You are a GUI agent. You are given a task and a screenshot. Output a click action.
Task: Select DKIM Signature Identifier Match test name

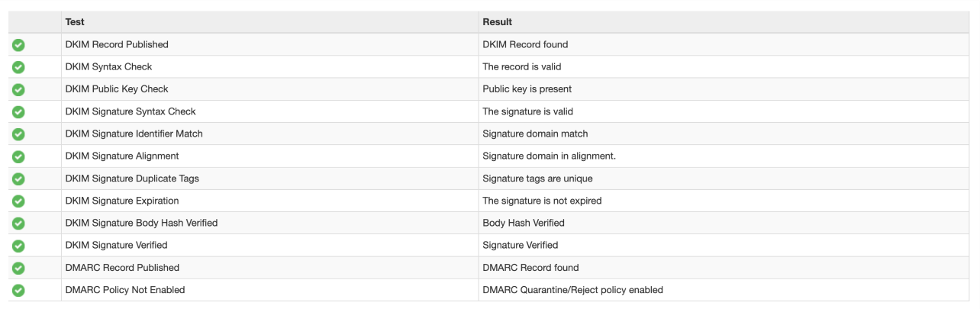[x=134, y=134]
